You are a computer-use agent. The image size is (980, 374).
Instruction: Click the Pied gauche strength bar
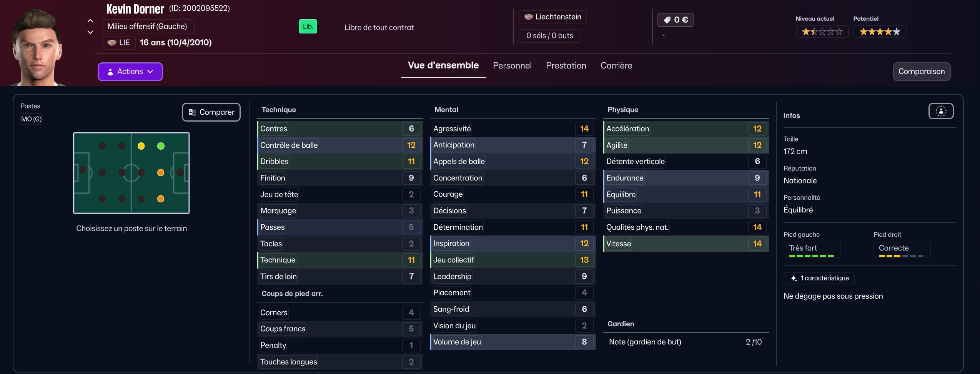coord(811,255)
